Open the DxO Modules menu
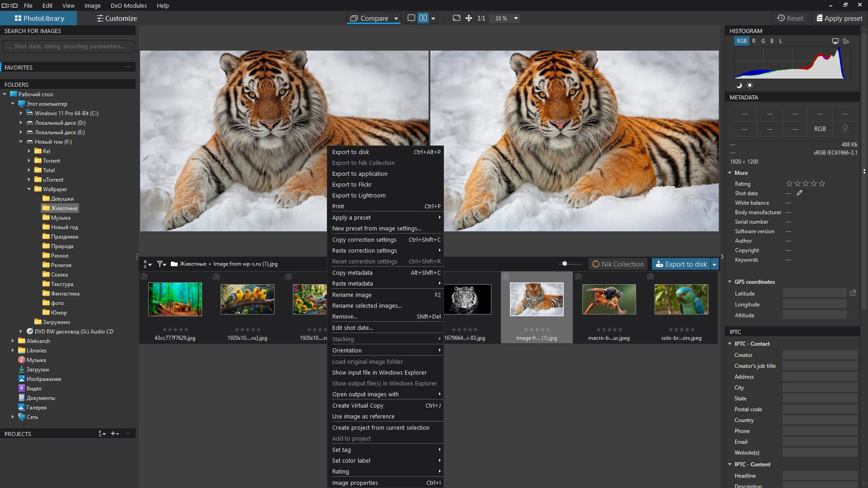Viewport: 868px width, 488px height. click(x=128, y=5)
